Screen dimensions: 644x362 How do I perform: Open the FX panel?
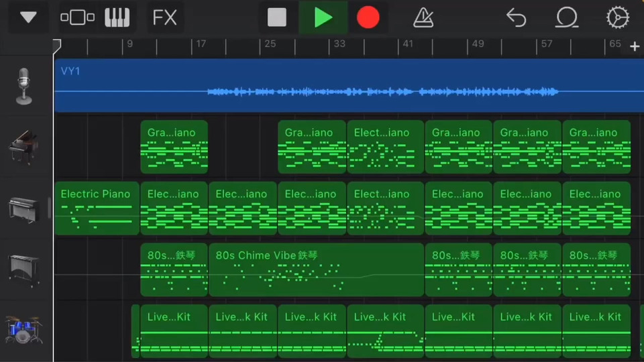165,17
